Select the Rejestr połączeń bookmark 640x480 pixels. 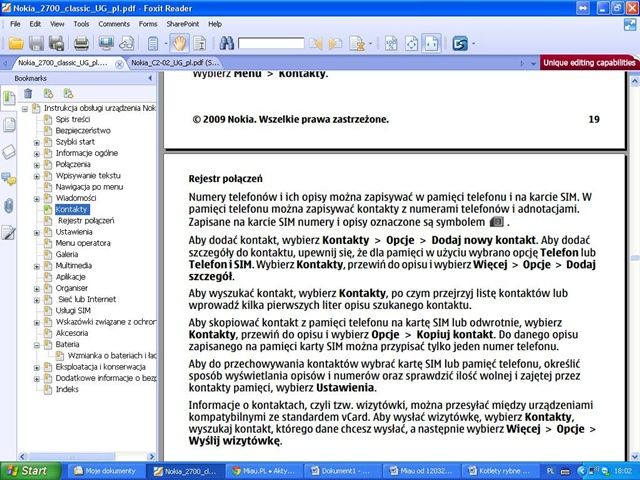[86, 220]
